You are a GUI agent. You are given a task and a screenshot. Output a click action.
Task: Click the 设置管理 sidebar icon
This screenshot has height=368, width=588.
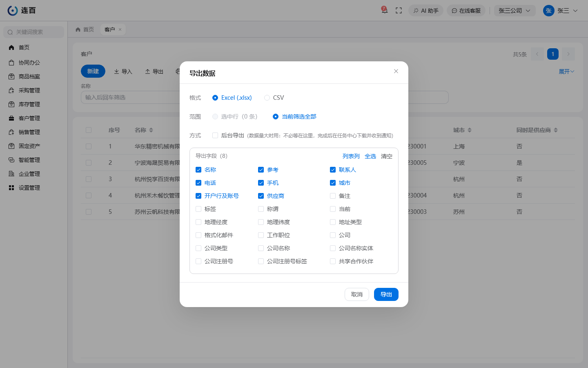[11, 188]
